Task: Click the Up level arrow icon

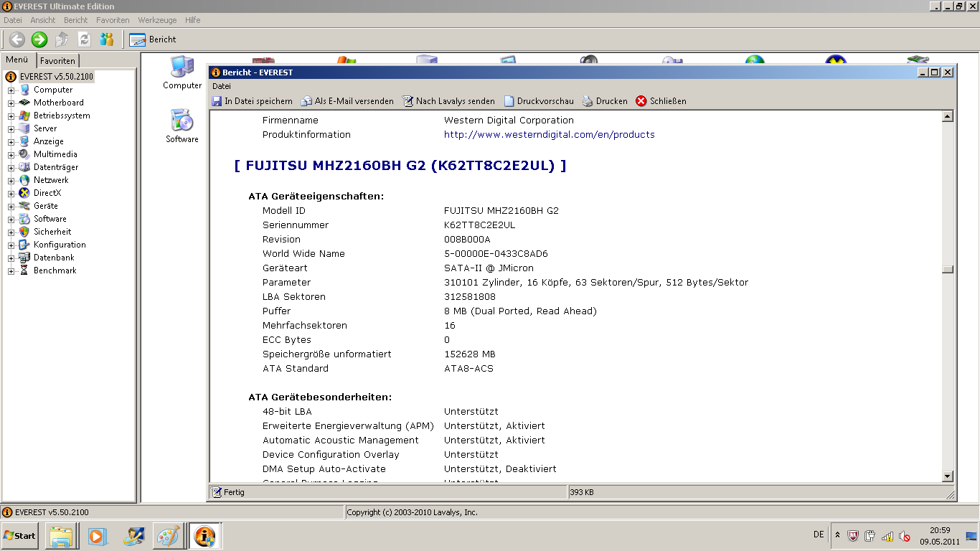Action: point(62,39)
